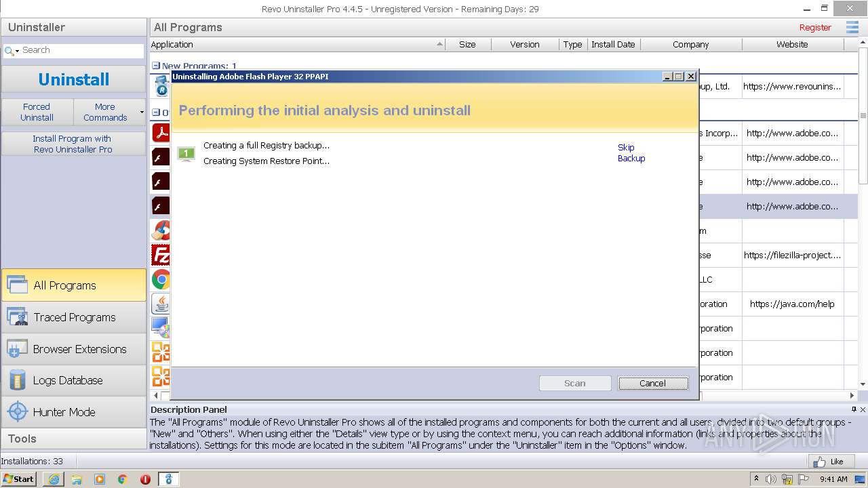Click the https://java.com/help website cell
This screenshot has width=868, height=488.
[792, 304]
